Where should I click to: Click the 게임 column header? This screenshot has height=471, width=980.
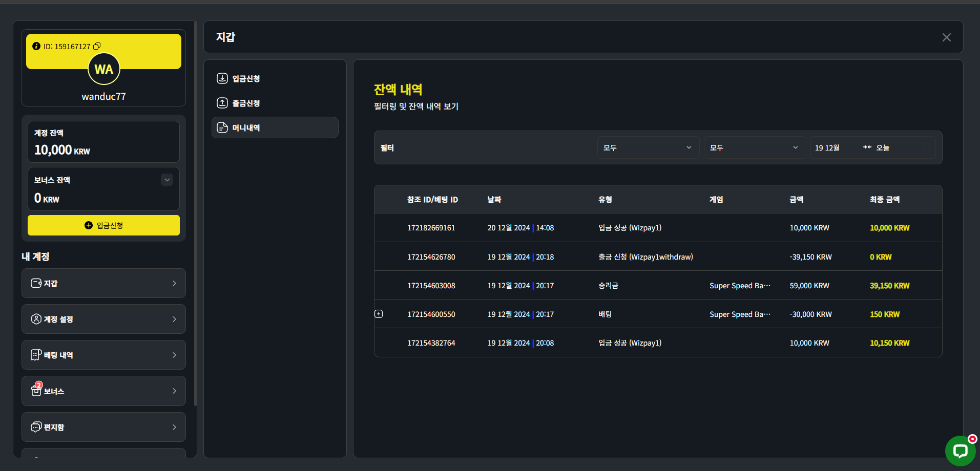(716, 200)
